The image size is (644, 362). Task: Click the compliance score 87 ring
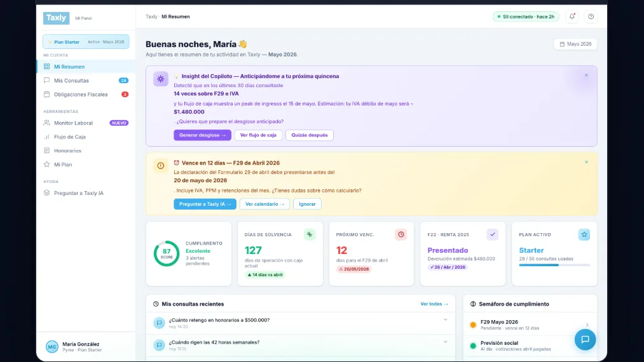coord(167,253)
